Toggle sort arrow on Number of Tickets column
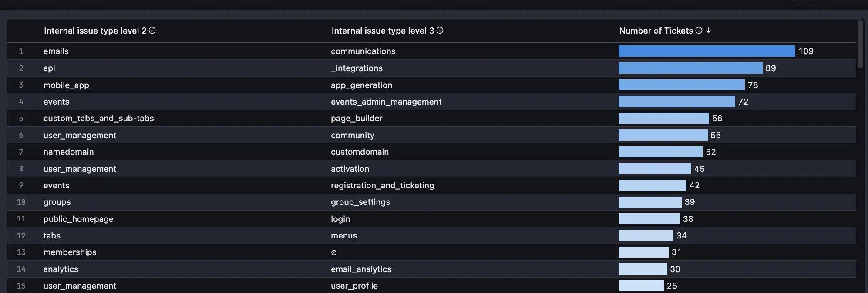This screenshot has height=293, width=868. 708,31
